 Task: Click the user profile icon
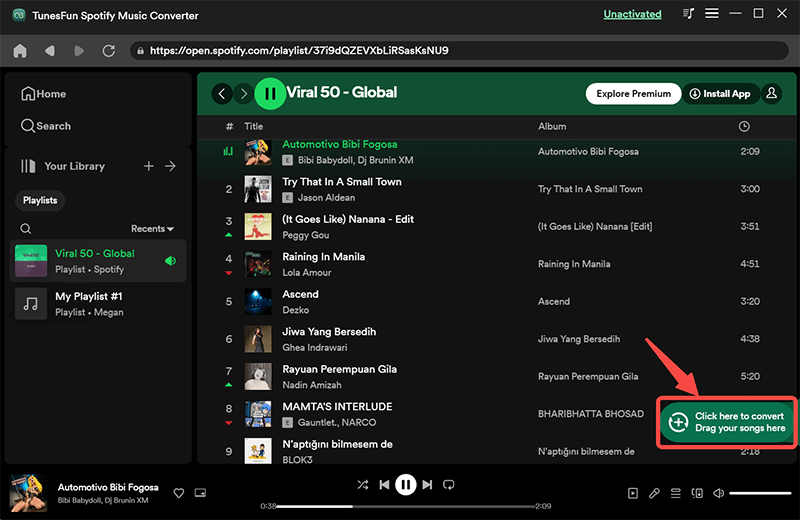pyautogui.click(x=771, y=93)
